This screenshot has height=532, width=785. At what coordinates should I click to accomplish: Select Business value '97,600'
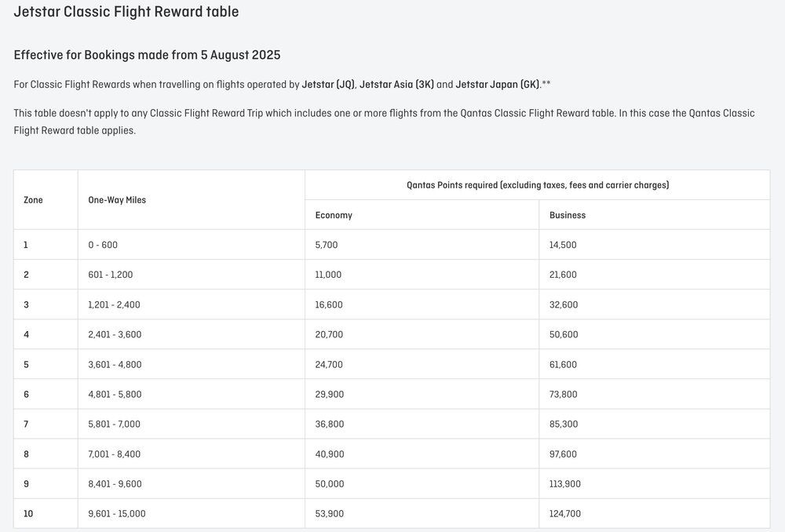pos(563,454)
